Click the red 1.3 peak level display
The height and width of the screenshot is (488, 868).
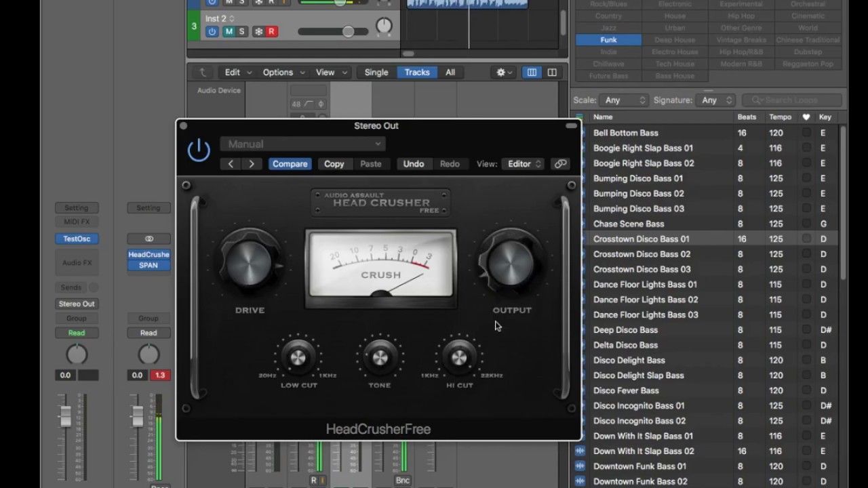(160, 375)
